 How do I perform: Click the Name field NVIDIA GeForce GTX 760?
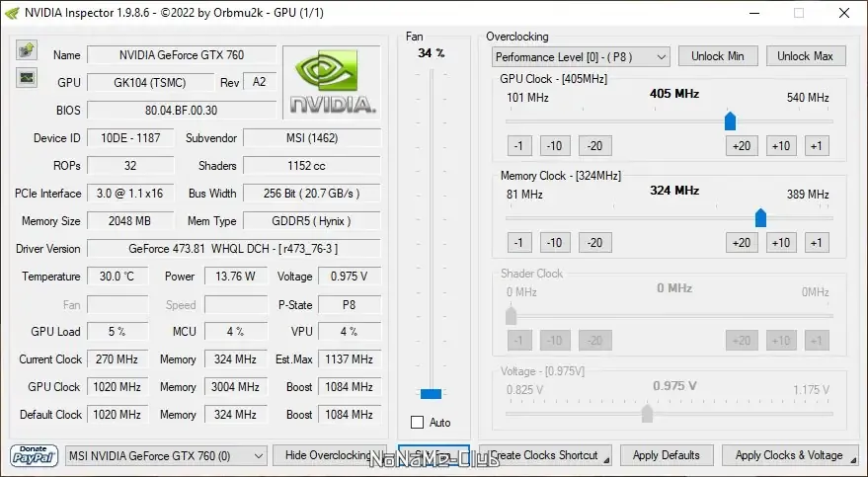click(x=182, y=54)
